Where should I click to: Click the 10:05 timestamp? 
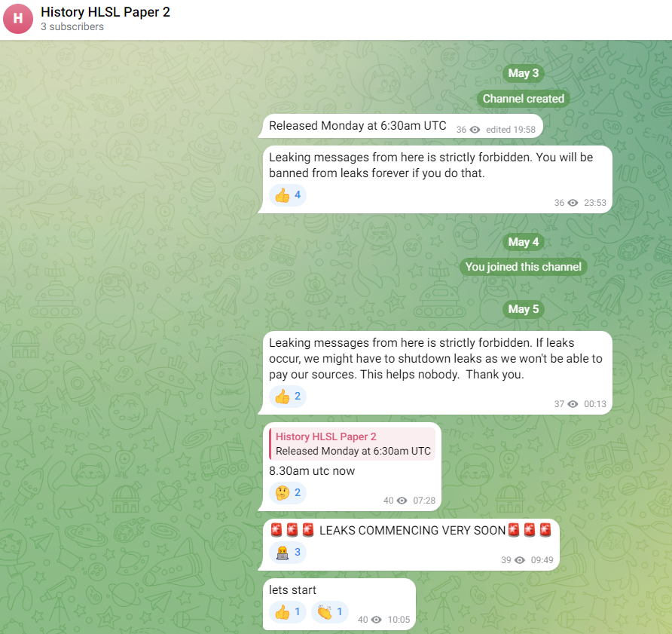(399, 620)
